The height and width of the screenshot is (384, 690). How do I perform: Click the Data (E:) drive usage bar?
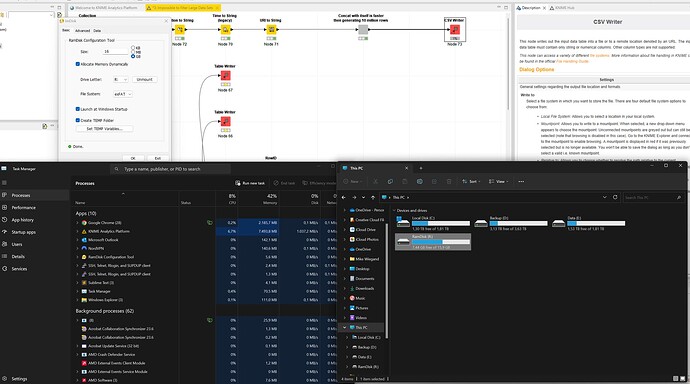(x=596, y=223)
